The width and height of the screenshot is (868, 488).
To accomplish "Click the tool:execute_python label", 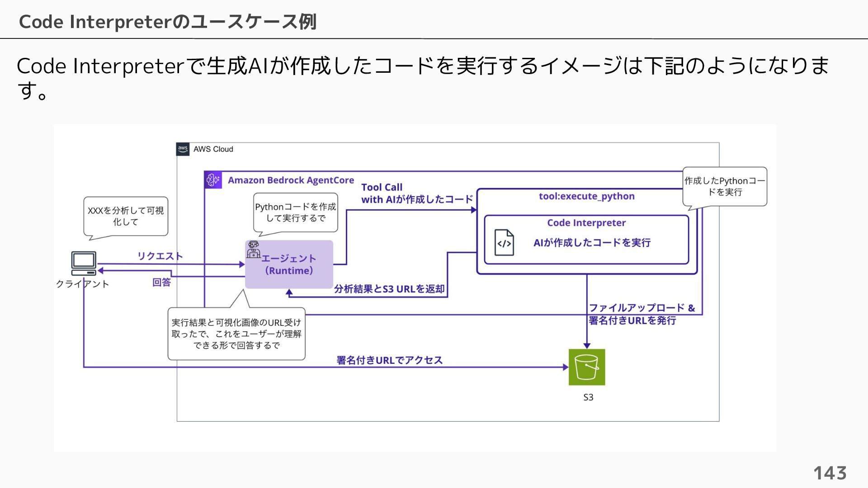I will [x=586, y=196].
